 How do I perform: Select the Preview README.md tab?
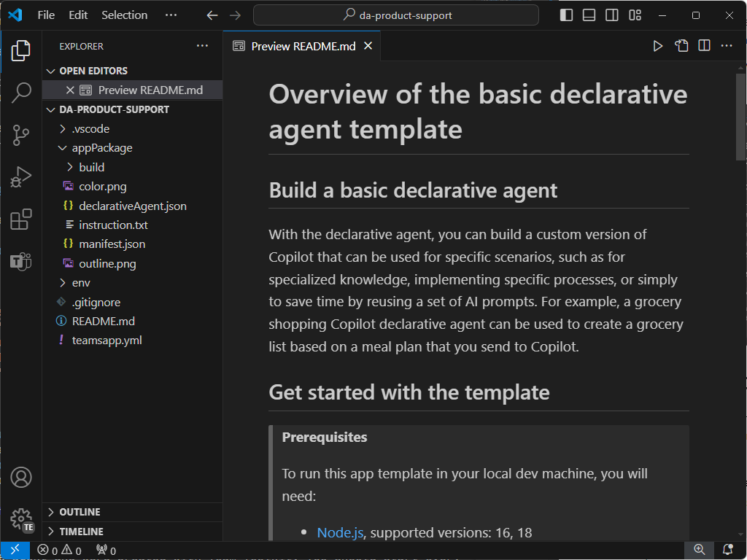(303, 45)
